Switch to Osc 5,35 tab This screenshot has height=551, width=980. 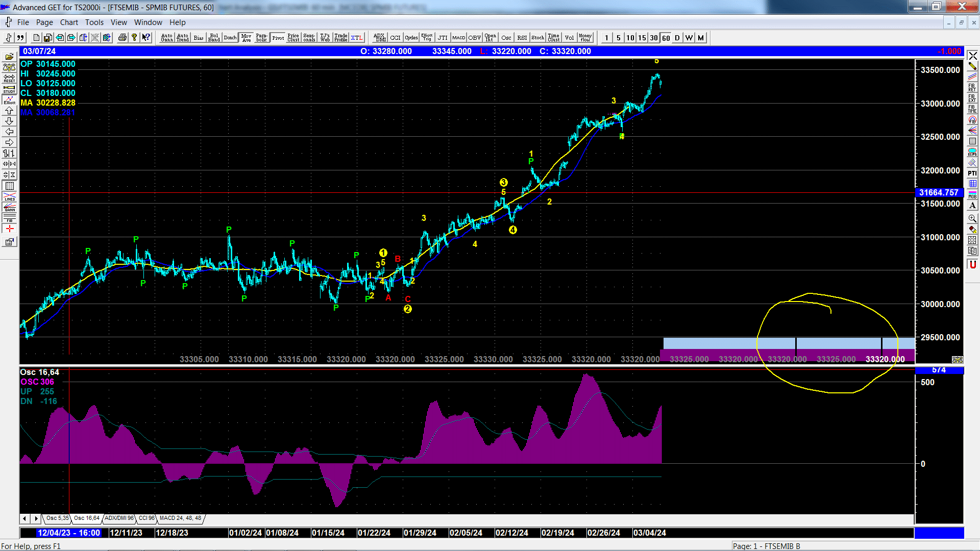tap(57, 518)
